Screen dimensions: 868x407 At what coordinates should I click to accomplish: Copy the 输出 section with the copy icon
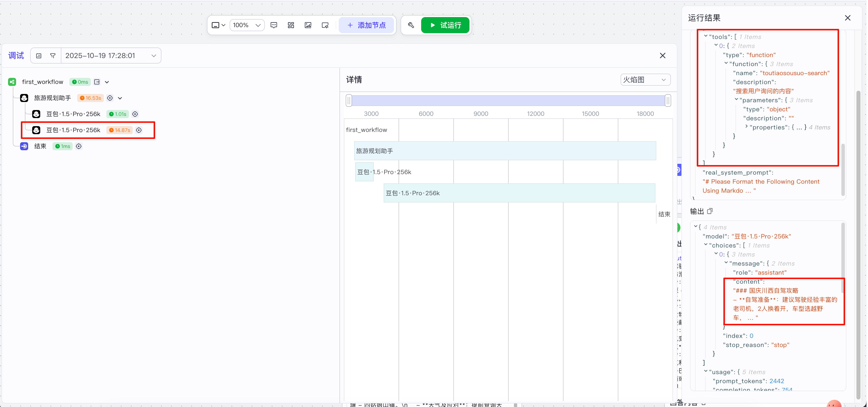(x=710, y=211)
